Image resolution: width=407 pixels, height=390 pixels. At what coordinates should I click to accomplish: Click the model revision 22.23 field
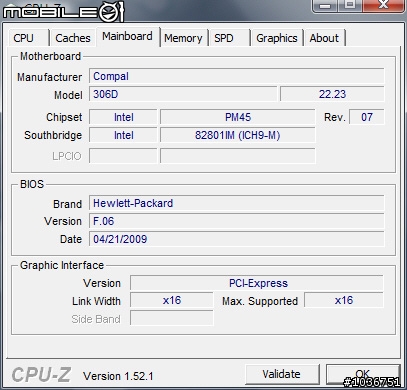point(332,94)
